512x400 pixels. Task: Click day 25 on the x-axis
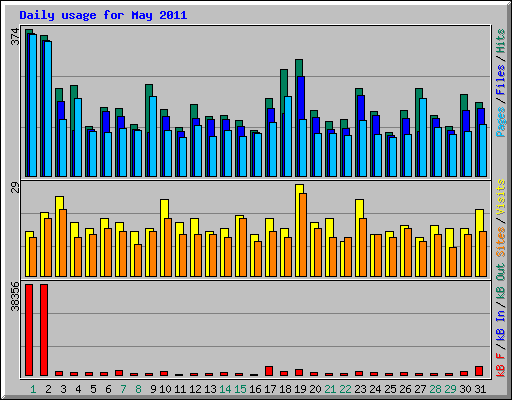click(x=390, y=389)
